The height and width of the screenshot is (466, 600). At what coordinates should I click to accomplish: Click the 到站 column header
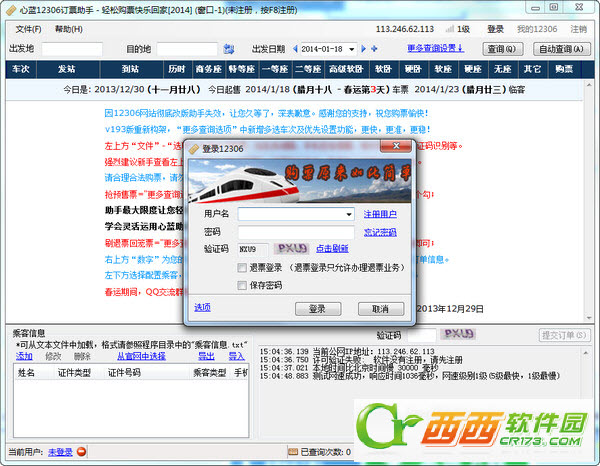point(131,69)
